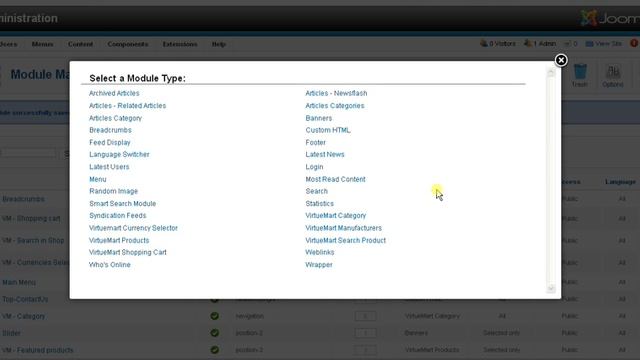640x360 pixels.
Task: Click the Options toolbar icon
Action: tap(613, 76)
